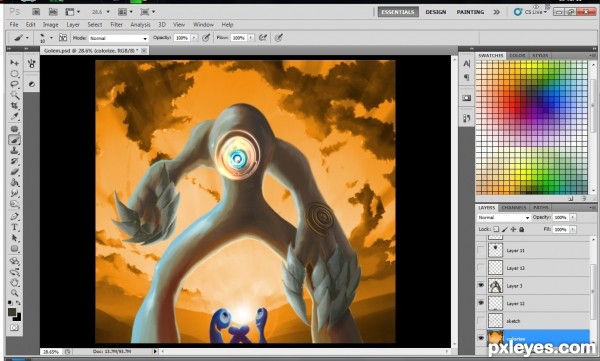The image size is (600, 361).
Task: Toggle the Brush panel from options bar
Action: (63, 38)
